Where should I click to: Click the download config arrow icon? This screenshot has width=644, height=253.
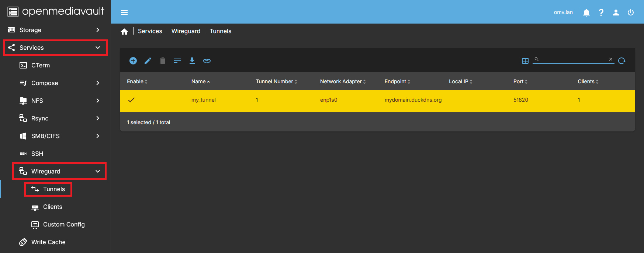pos(192,61)
